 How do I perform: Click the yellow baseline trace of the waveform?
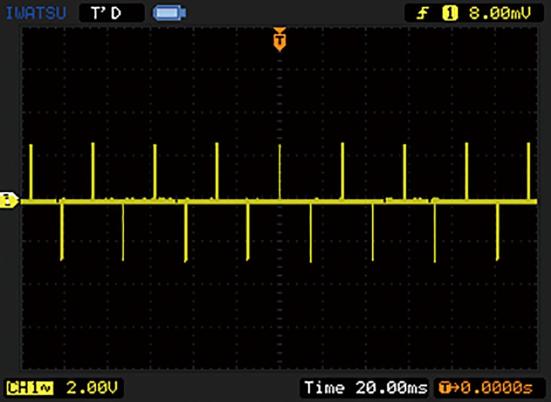tap(279, 202)
